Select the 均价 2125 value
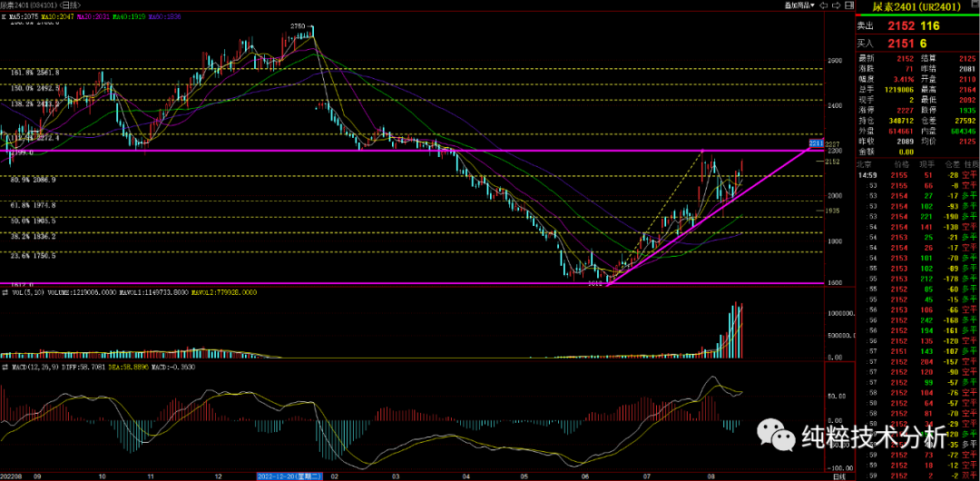980x481 pixels. [x=967, y=142]
